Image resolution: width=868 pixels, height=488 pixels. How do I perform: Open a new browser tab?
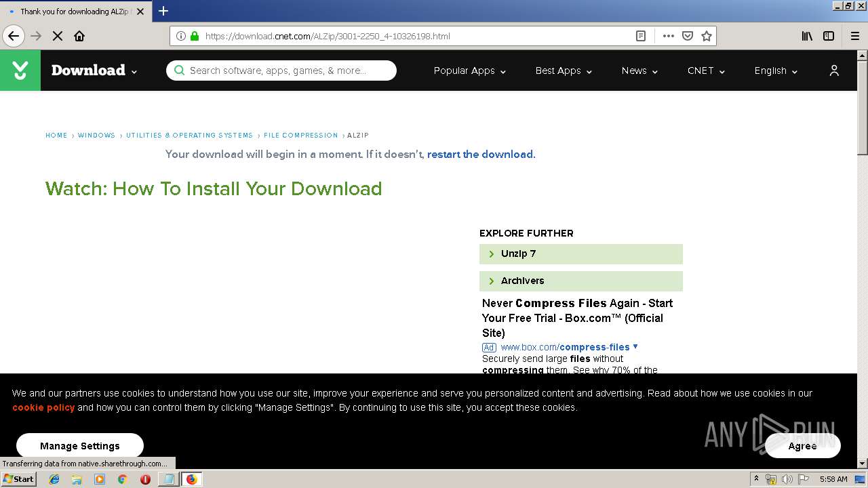(x=163, y=11)
